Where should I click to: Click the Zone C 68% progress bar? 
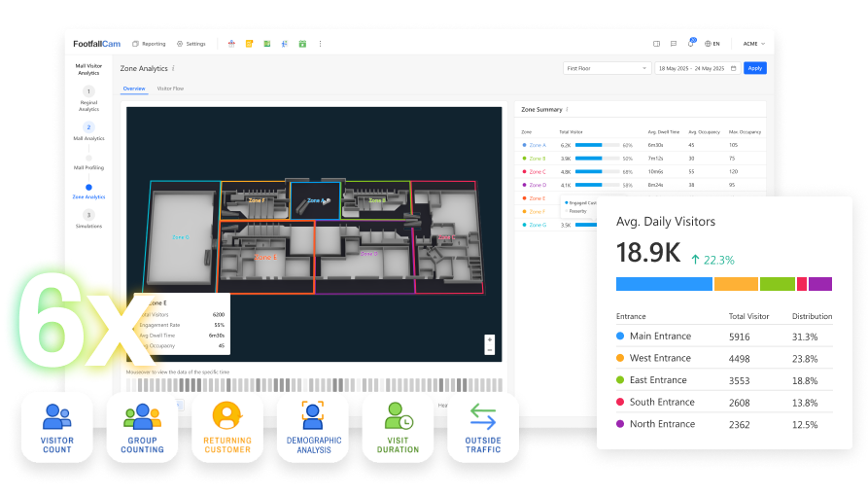point(598,172)
